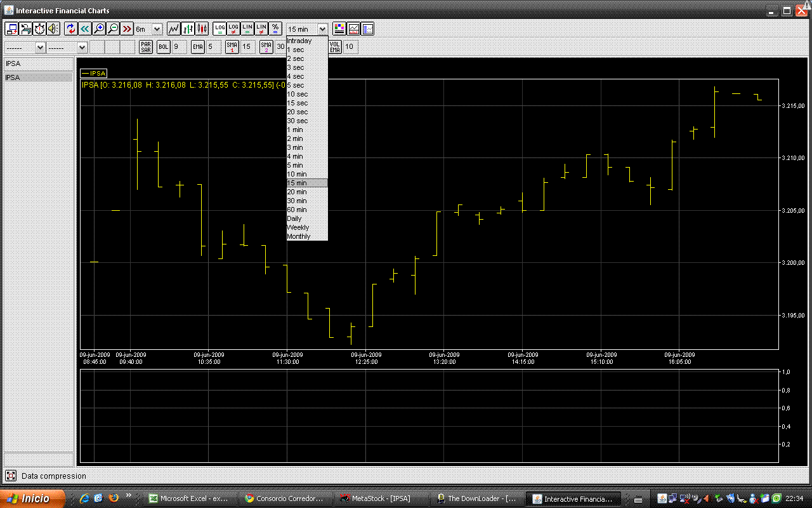This screenshot has width=812, height=508.
Task: Toggle the BOL Bollinger bands button
Action: (x=164, y=46)
